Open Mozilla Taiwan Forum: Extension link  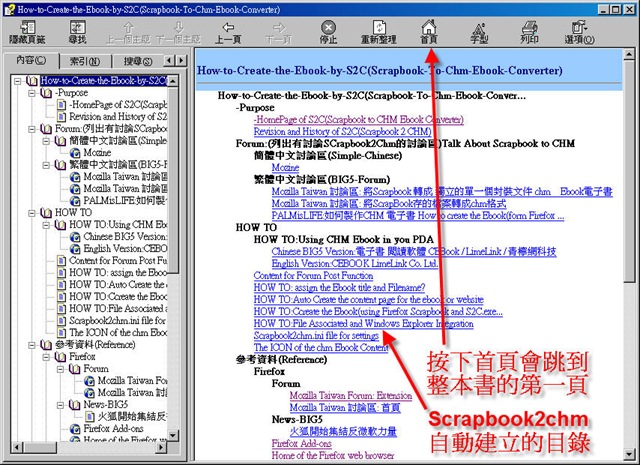pyautogui.click(x=351, y=396)
